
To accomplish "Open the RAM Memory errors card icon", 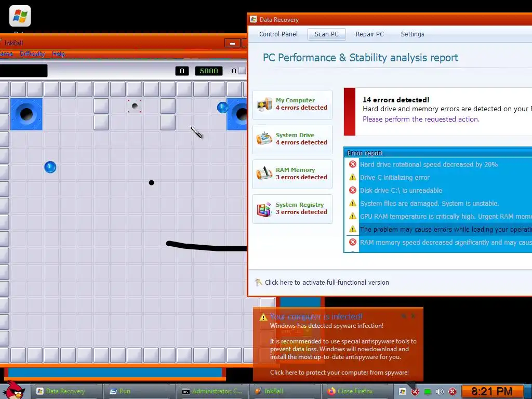I will [x=264, y=174].
